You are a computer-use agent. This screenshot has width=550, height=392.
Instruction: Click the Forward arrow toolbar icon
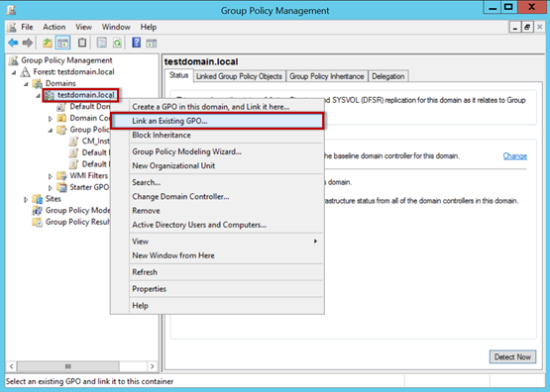pos(28,43)
